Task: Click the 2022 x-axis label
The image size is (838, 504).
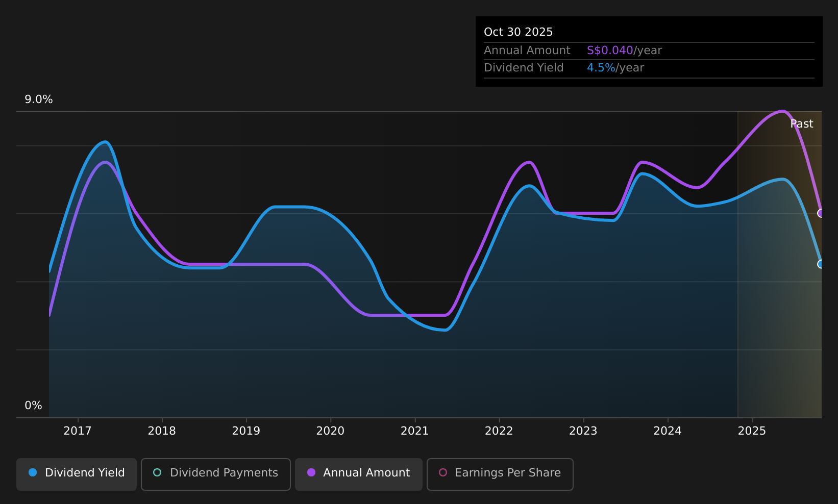Action: 499,431
